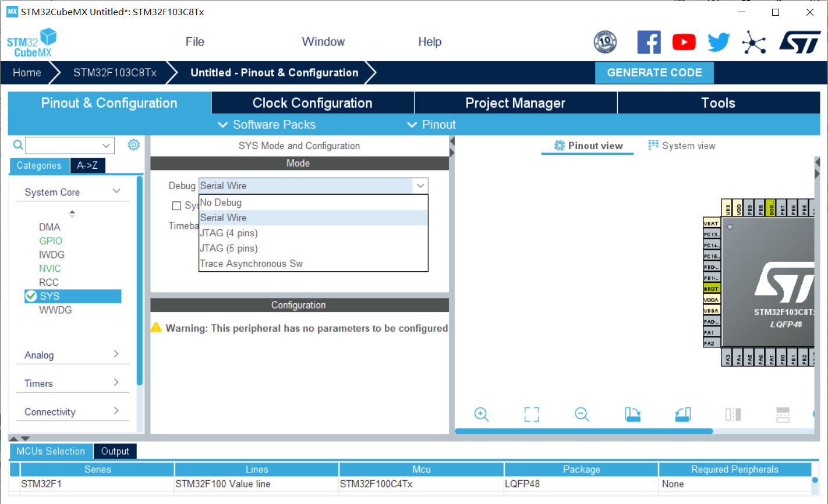Screen dimensions: 828x504
Task: Zoom in on the pinout view
Action: click(x=482, y=414)
